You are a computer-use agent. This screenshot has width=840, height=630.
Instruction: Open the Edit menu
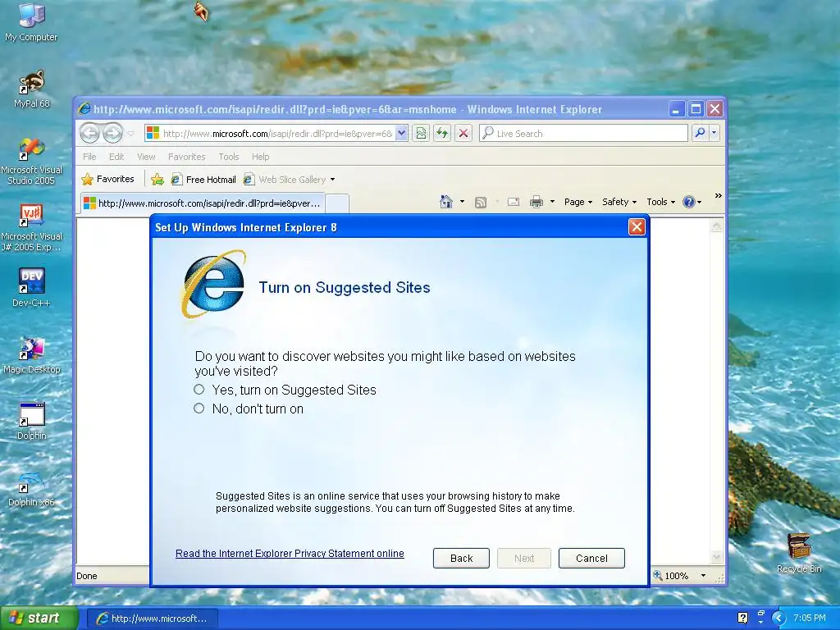(x=116, y=157)
